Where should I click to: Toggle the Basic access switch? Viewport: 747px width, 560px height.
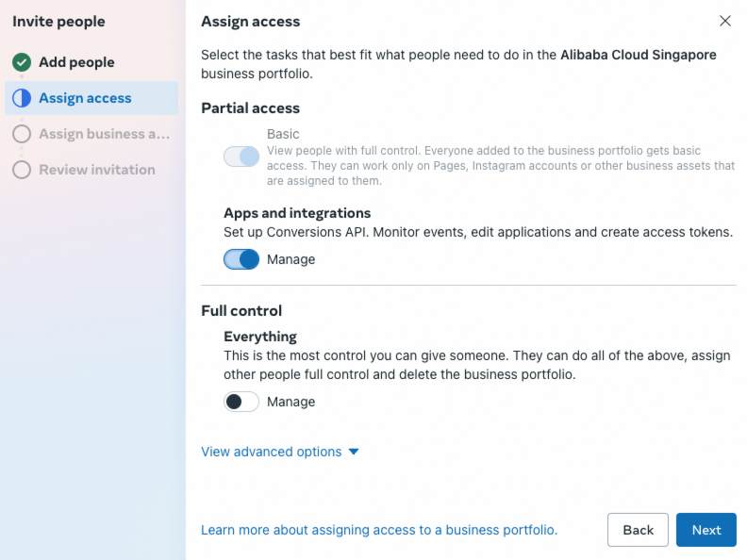(241, 156)
